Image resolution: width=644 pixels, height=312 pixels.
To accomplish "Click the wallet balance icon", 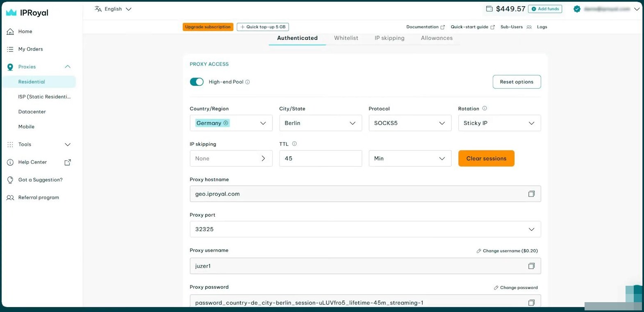I will [x=489, y=9].
